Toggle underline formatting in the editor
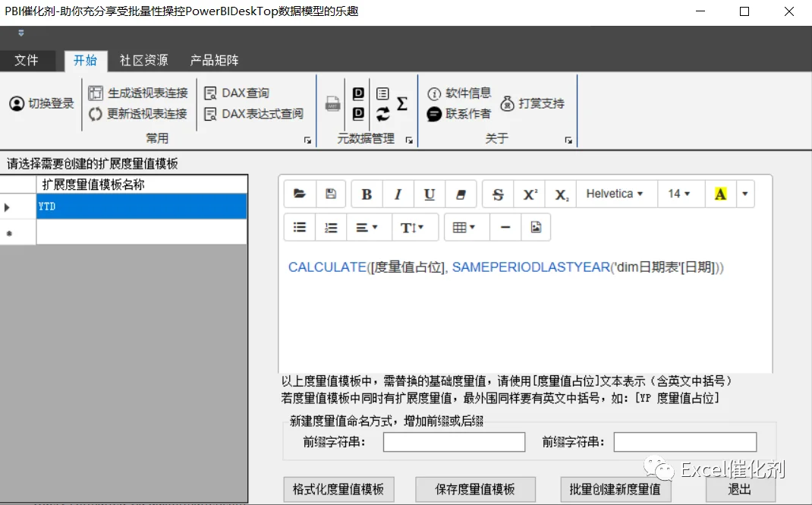The image size is (812, 505). point(430,194)
